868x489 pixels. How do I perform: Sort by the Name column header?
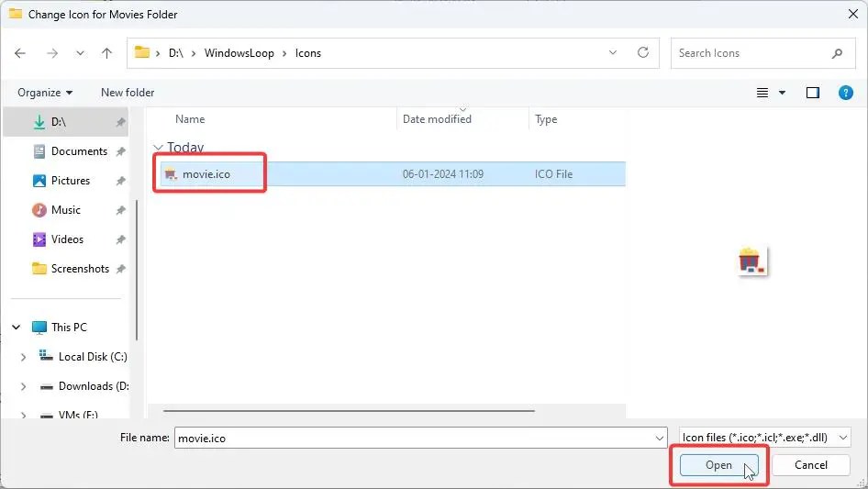point(190,119)
